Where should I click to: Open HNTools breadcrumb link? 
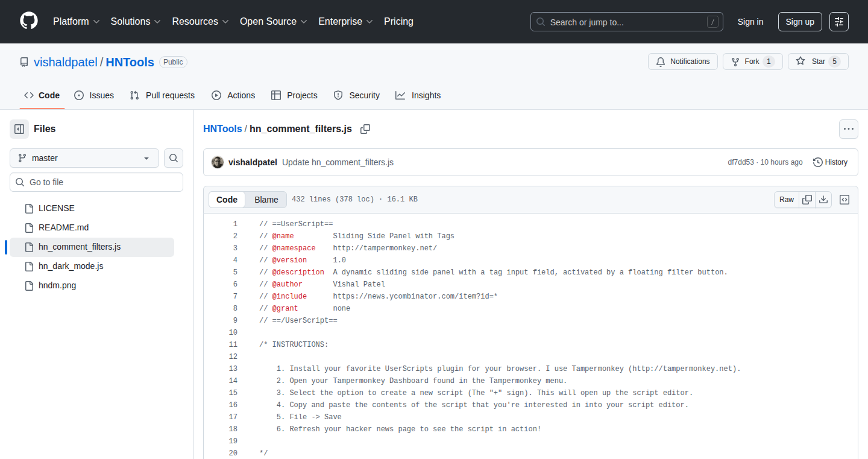click(222, 129)
